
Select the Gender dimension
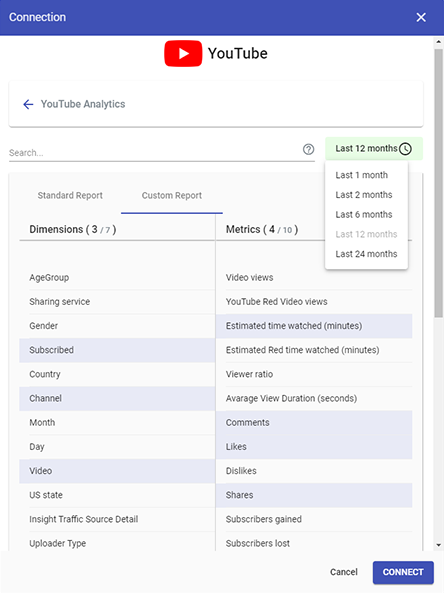[x=117, y=326]
